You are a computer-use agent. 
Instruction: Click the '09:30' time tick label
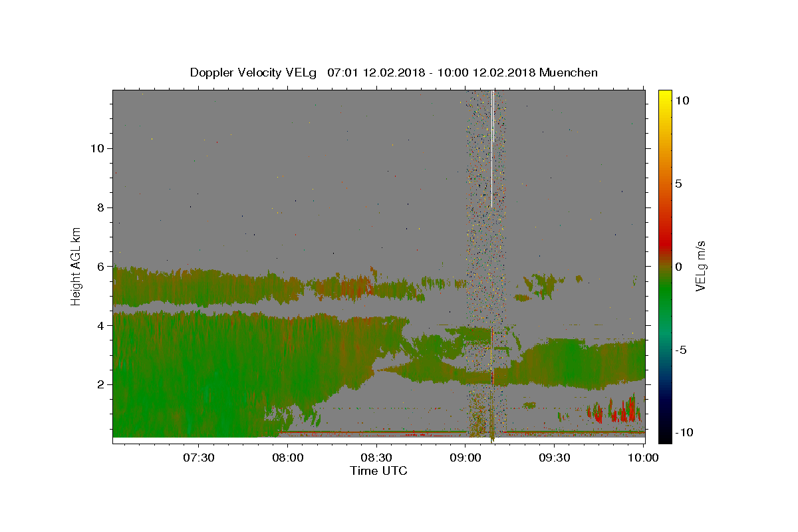[555, 458]
